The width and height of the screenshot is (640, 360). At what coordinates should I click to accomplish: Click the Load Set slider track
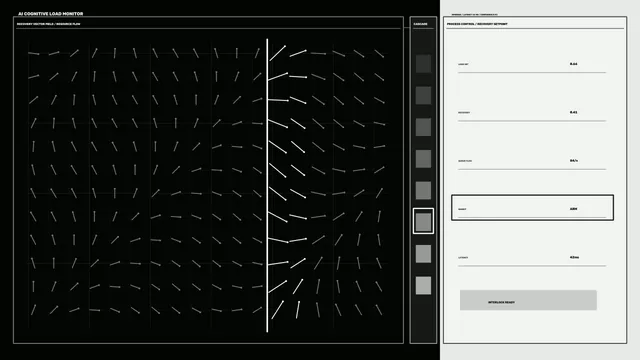(532, 73)
